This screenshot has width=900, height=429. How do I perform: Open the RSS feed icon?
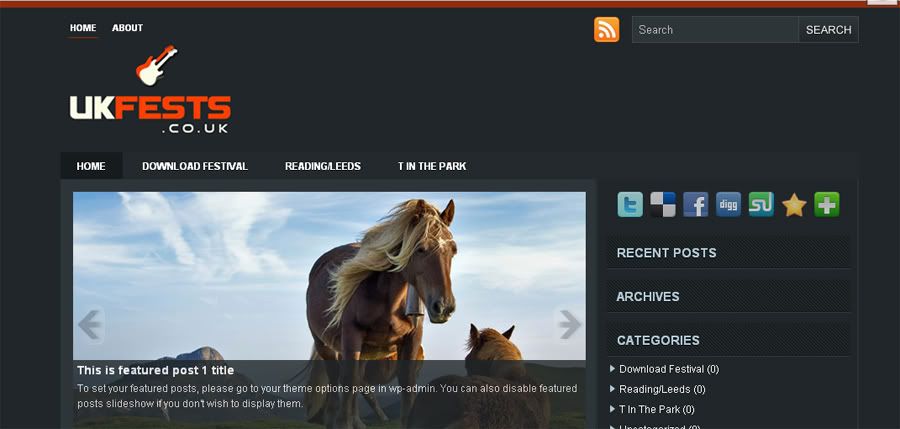point(606,29)
